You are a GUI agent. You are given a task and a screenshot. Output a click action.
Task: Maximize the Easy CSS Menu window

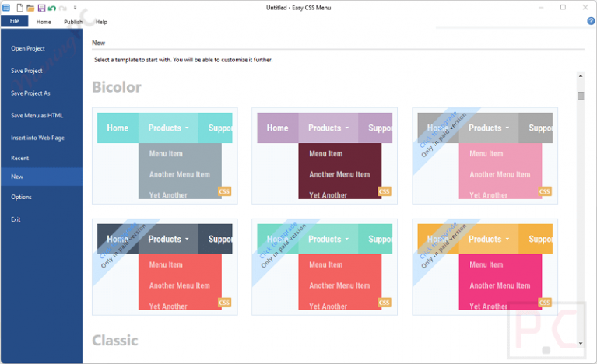(563, 8)
